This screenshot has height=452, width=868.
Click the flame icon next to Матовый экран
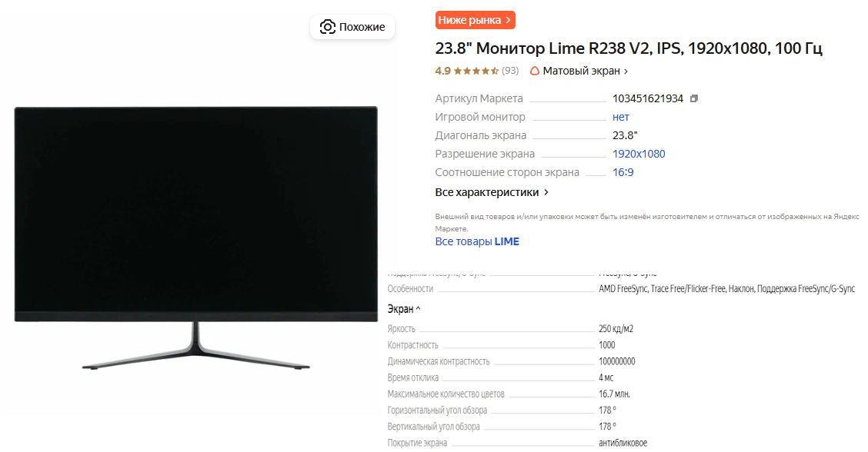pos(535,71)
